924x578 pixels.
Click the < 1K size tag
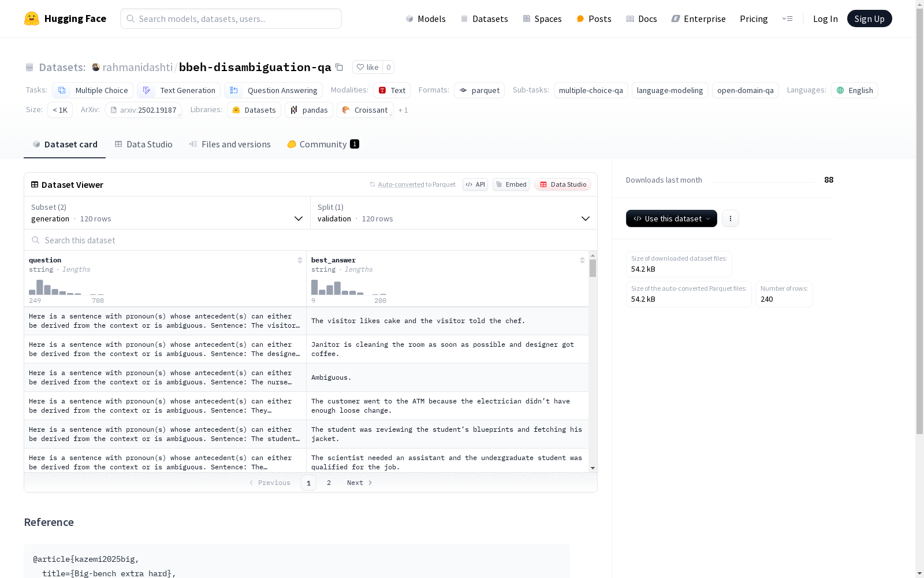[60, 110]
